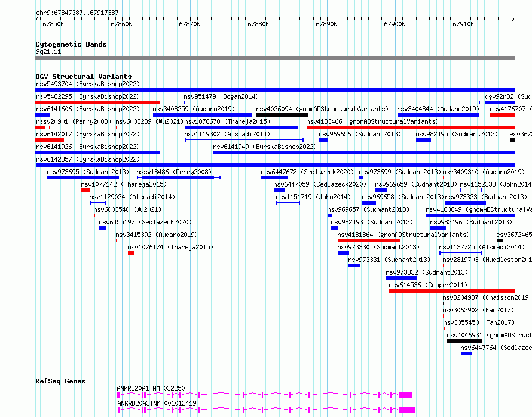Click the chr9:67847387..67917387 coordinate label

click(x=77, y=13)
